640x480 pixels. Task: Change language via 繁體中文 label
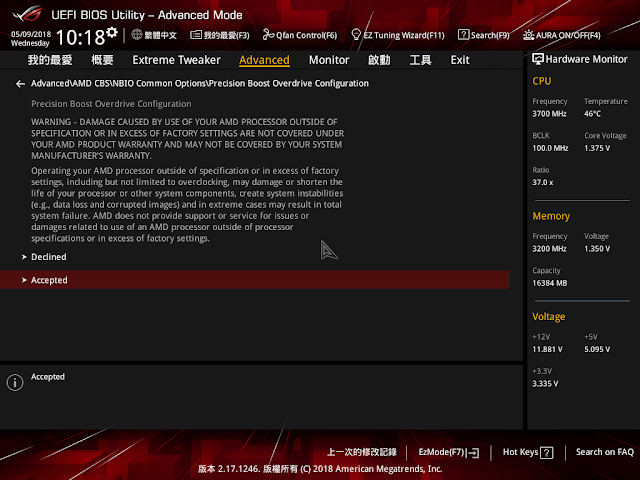(160, 35)
